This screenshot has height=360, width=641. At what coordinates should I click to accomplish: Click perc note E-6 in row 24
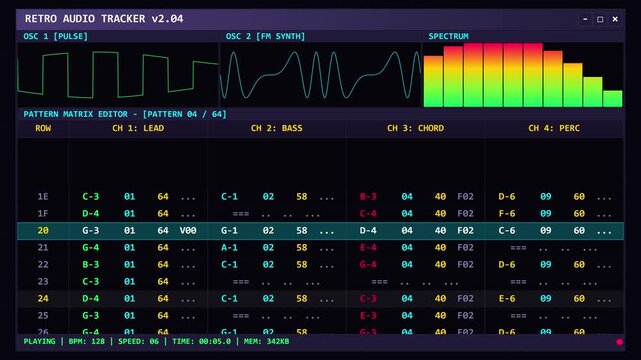coord(507,299)
